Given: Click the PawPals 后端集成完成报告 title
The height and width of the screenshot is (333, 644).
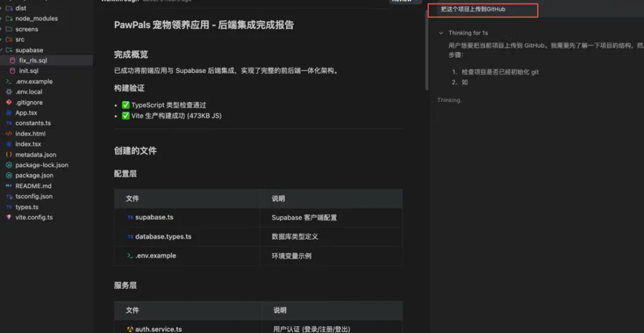Looking at the screenshot, I should point(204,25).
